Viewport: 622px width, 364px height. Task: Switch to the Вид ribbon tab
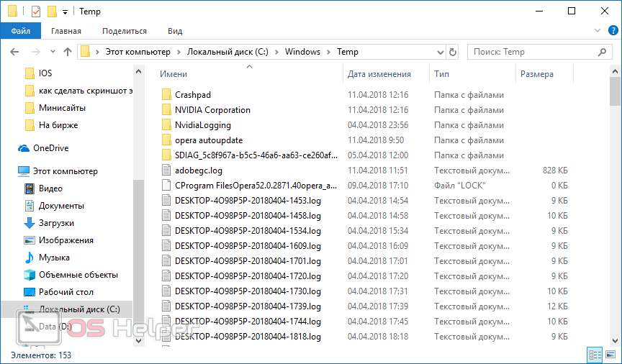coord(175,31)
